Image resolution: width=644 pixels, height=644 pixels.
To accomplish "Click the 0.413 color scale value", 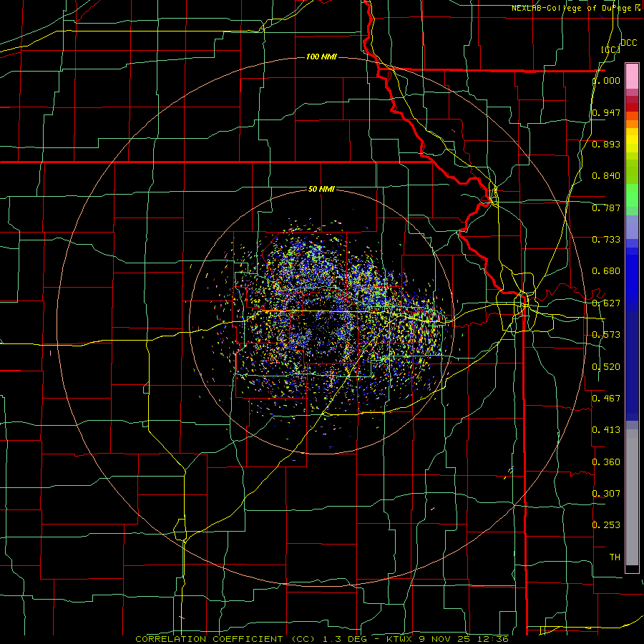I will coord(606,430).
